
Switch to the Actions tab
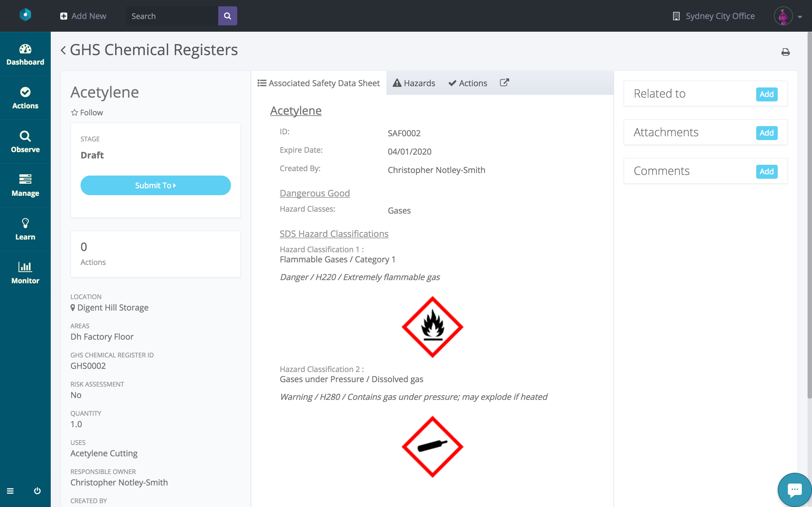[468, 83]
